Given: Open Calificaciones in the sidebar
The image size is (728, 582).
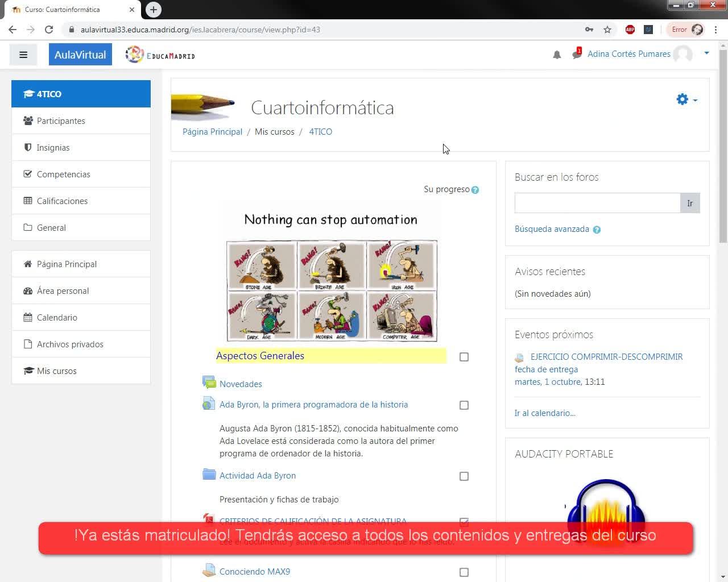Looking at the screenshot, I should tap(81, 201).
